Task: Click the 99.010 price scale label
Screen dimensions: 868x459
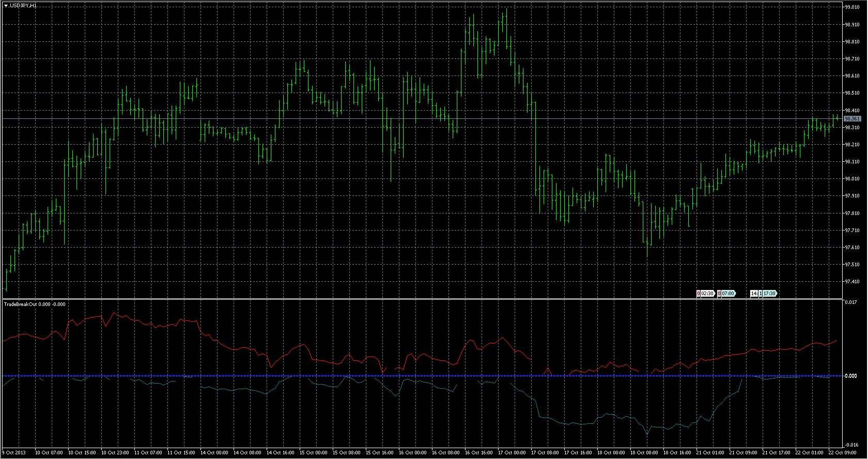Action: coord(852,7)
